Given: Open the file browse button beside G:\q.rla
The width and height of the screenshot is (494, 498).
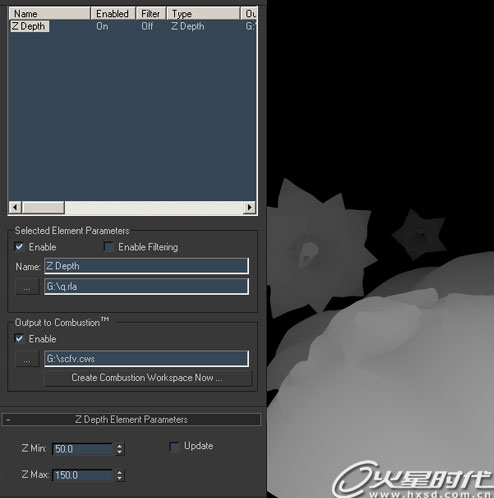Looking at the screenshot, I should (27, 287).
